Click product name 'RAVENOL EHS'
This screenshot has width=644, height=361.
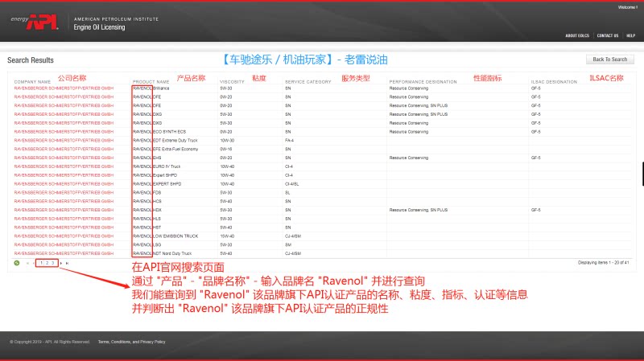[x=147, y=158]
